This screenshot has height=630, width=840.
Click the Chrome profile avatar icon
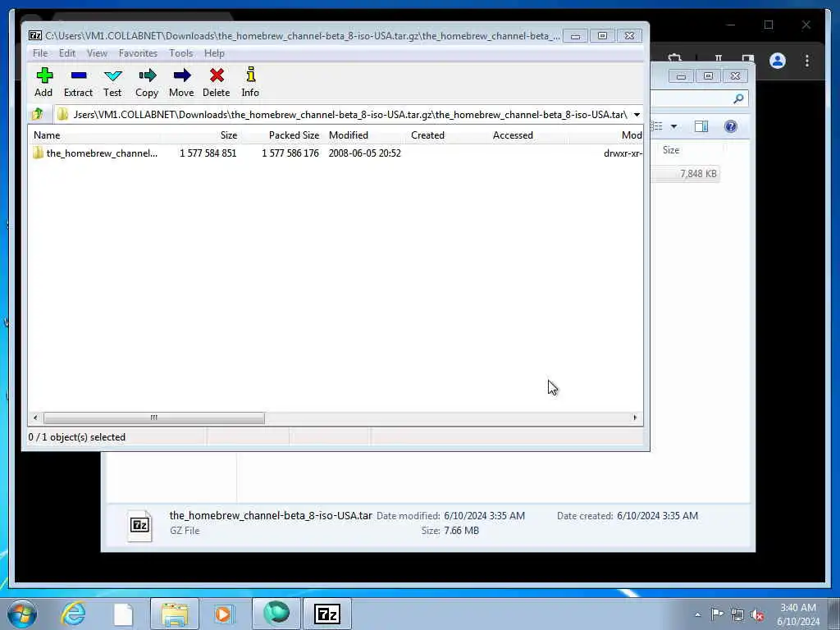(x=778, y=61)
